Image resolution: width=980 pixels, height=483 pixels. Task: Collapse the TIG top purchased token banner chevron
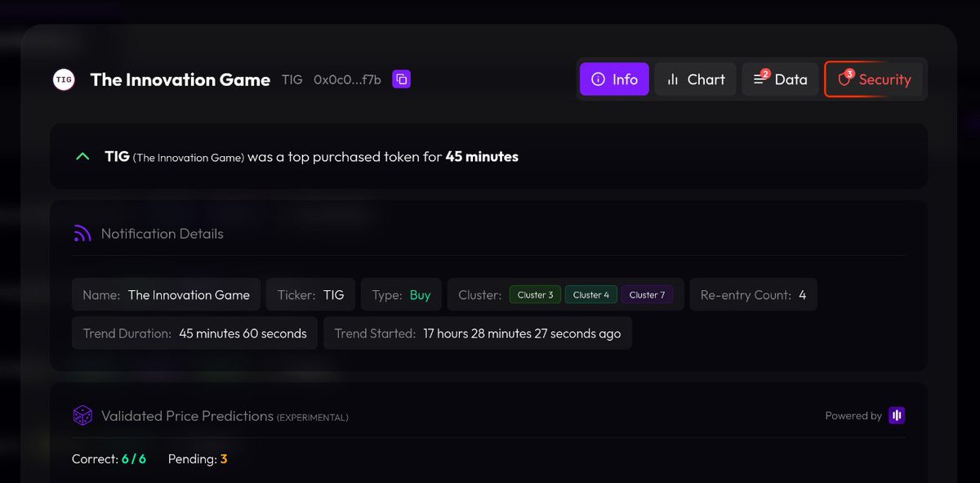(x=82, y=156)
